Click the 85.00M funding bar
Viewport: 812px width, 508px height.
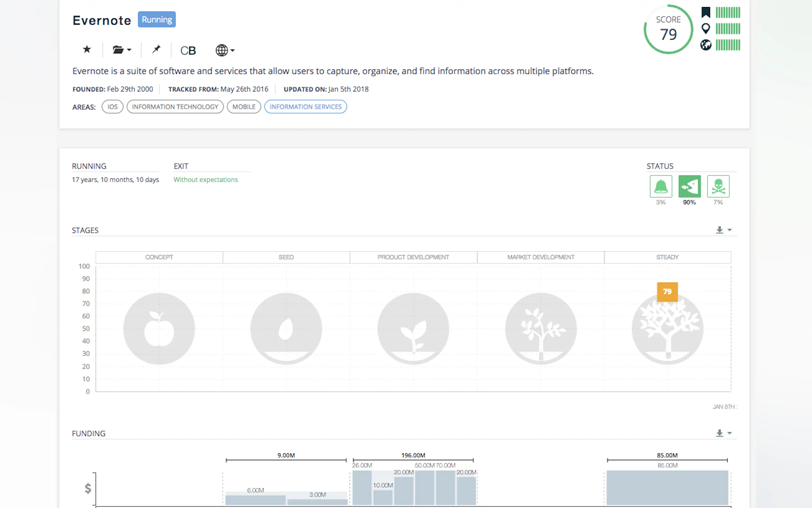[x=667, y=488]
